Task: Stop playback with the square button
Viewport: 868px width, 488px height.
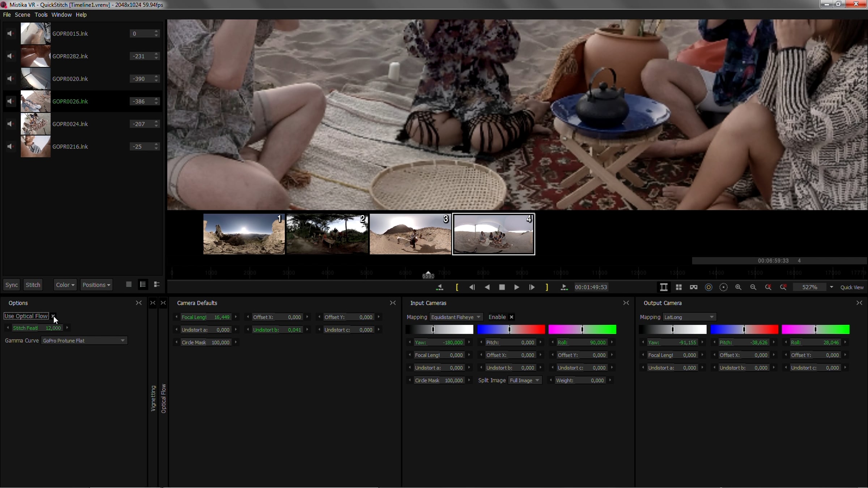Action: click(502, 287)
